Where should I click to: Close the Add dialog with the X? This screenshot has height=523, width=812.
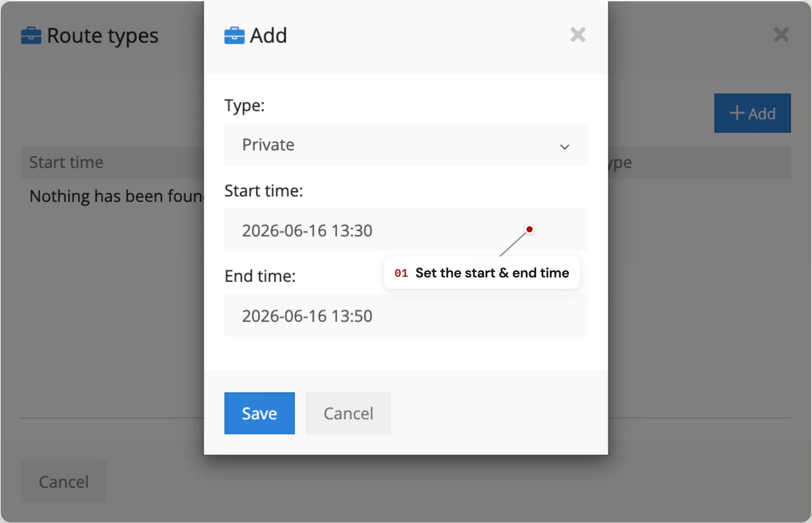[x=578, y=35]
